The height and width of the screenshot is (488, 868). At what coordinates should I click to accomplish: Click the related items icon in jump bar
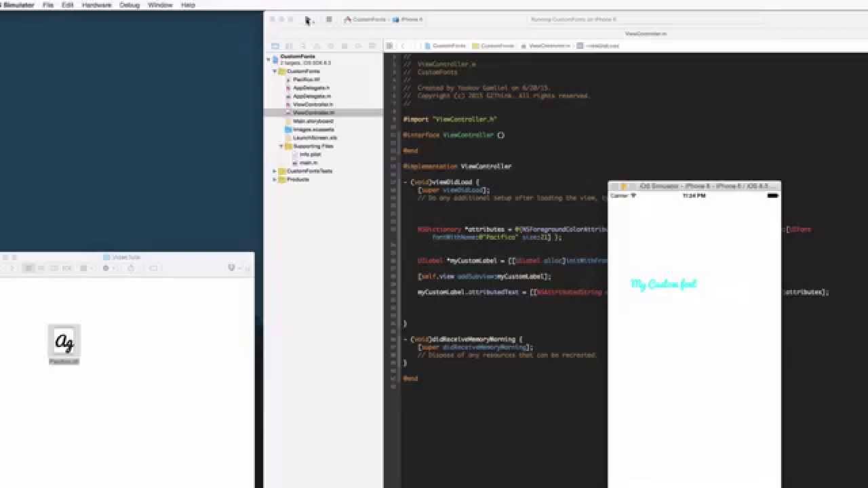pyautogui.click(x=390, y=45)
